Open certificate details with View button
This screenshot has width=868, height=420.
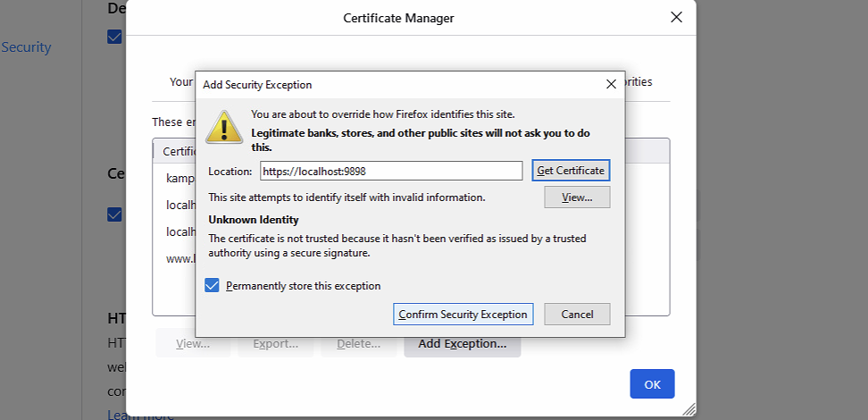[x=577, y=197]
